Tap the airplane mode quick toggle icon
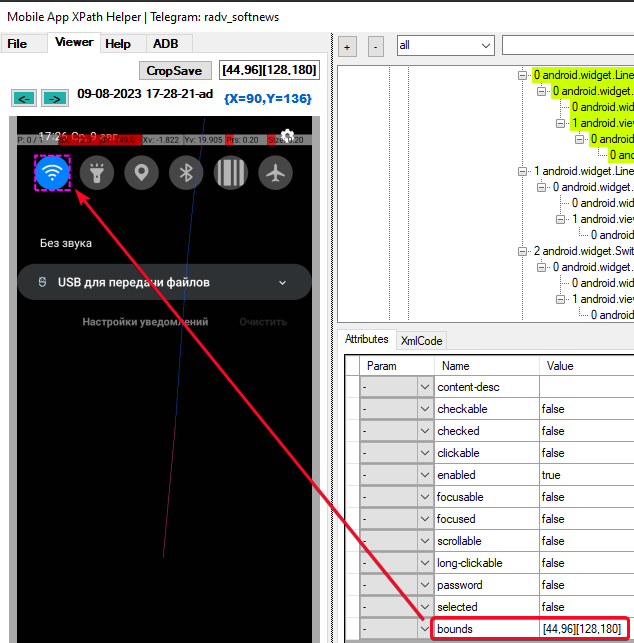 tap(276, 173)
